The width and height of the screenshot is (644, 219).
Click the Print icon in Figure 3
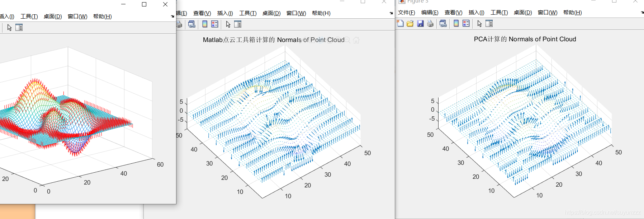(x=430, y=24)
